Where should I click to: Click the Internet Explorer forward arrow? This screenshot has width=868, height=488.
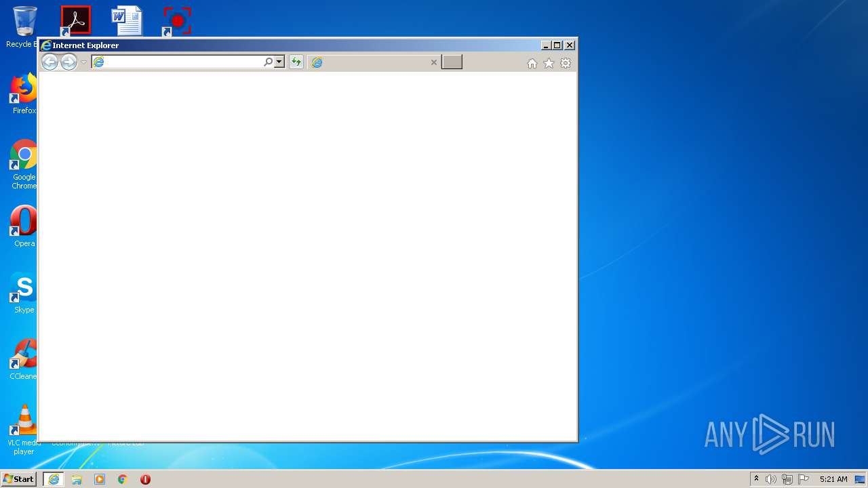click(68, 62)
